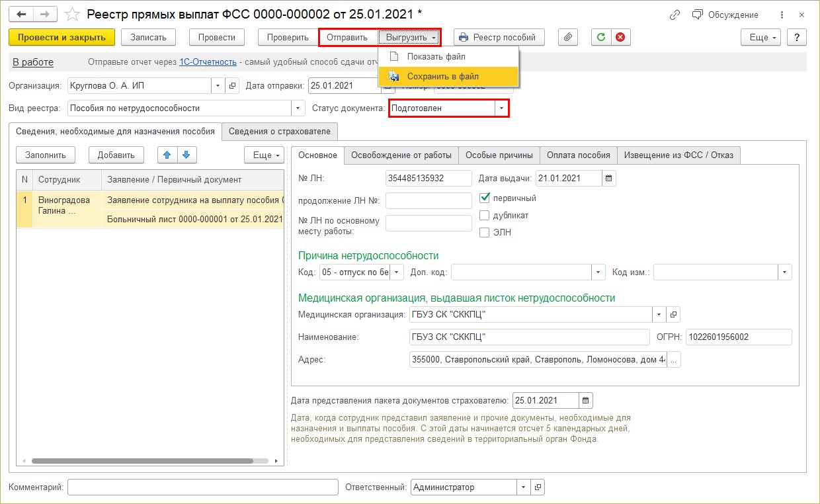This screenshot has height=504, width=820.
Task: Add document to favorites with star icon
Action: (73, 15)
